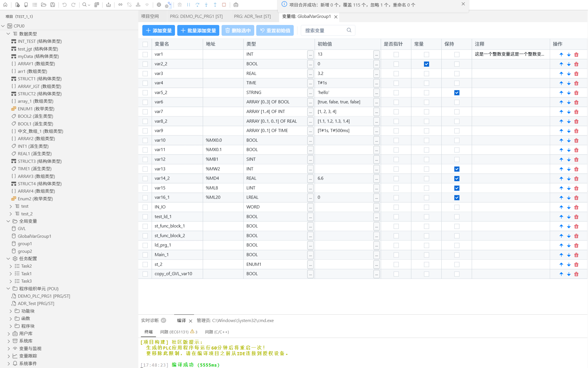
Task: Switch to PRG: ADR_Test [ST] tab
Action: 252,16
